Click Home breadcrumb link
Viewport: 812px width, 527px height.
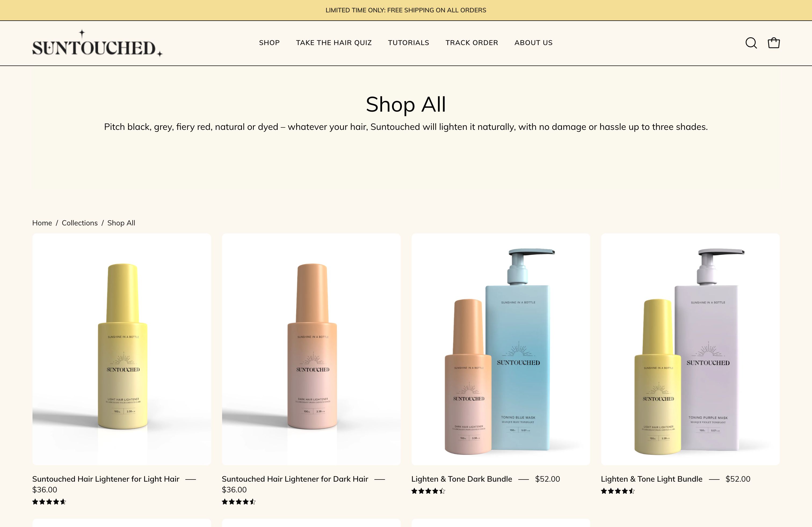[42, 223]
